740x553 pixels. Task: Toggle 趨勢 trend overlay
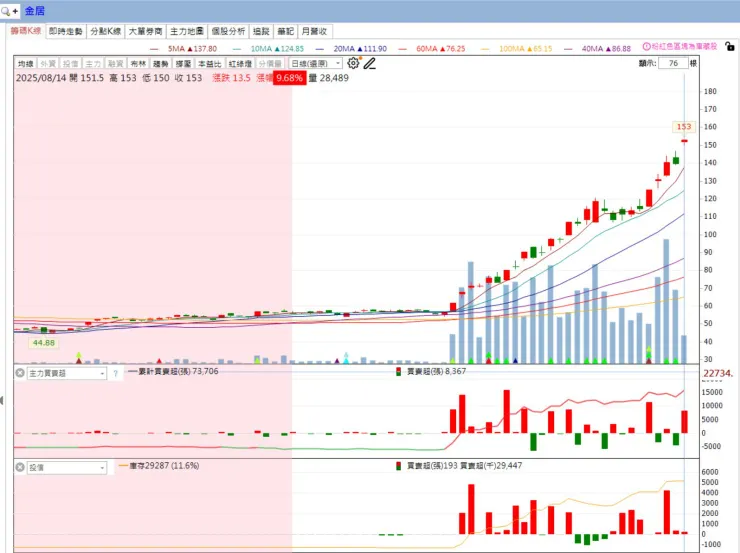pos(161,64)
